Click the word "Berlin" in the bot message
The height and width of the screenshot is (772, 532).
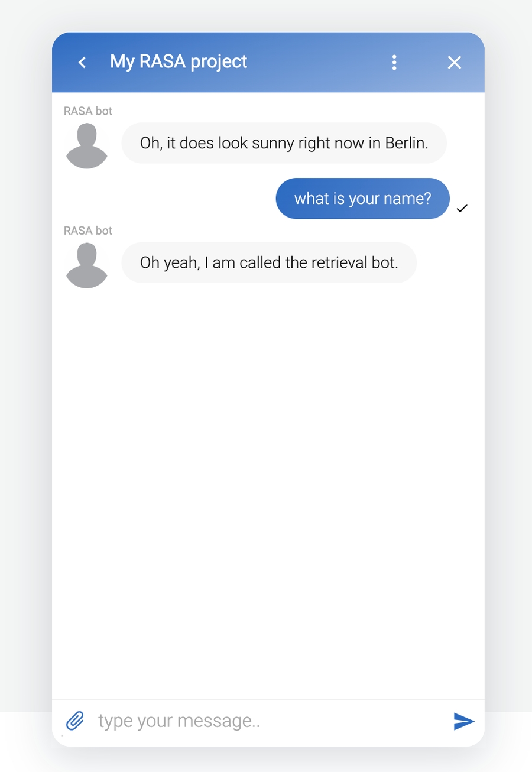coord(407,143)
